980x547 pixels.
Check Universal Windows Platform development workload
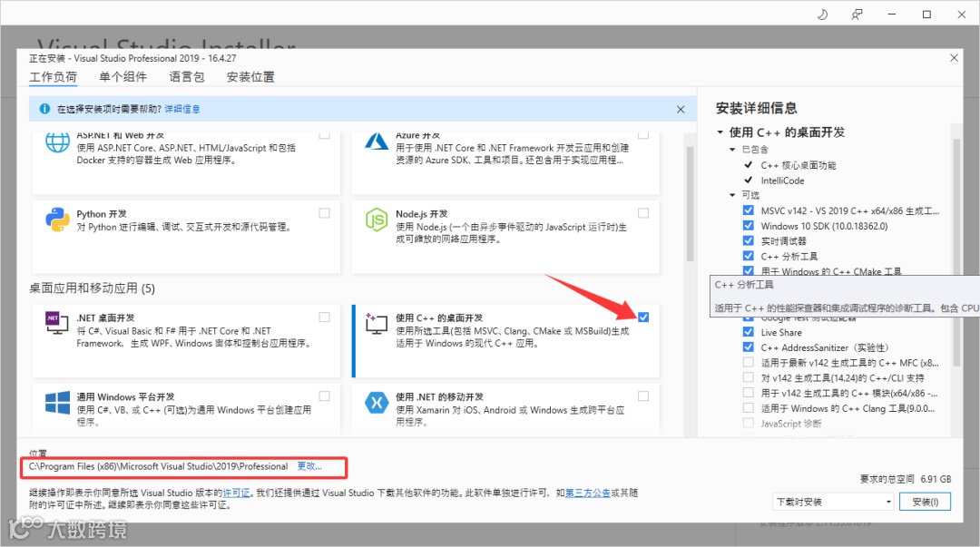coord(324,396)
